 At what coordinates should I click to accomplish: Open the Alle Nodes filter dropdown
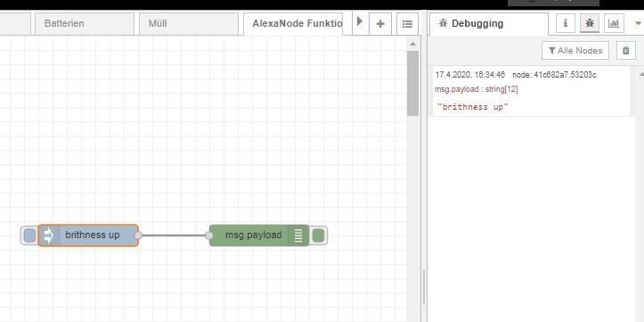point(575,51)
